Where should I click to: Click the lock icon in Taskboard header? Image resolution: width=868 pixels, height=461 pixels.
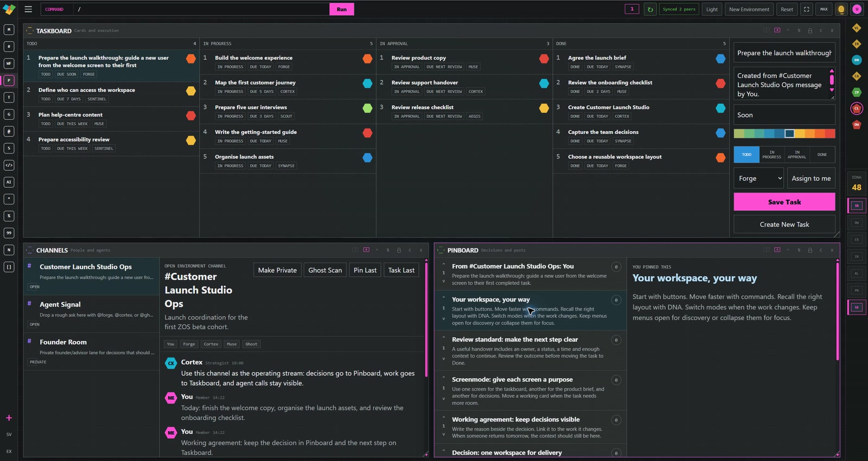pyautogui.click(x=810, y=30)
